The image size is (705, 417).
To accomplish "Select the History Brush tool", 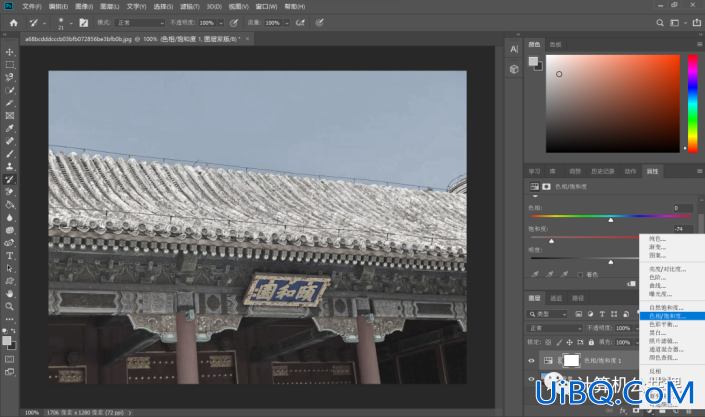I will coord(9,179).
